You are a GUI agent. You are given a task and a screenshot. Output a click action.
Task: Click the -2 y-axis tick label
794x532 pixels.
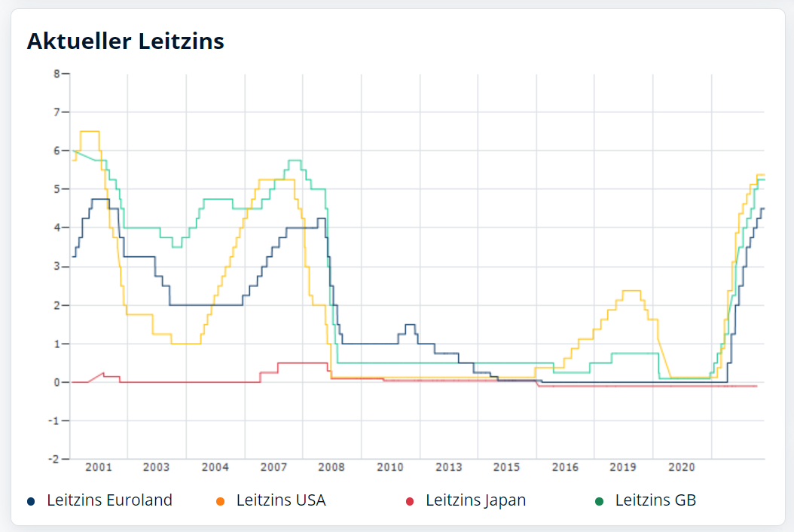click(x=54, y=459)
